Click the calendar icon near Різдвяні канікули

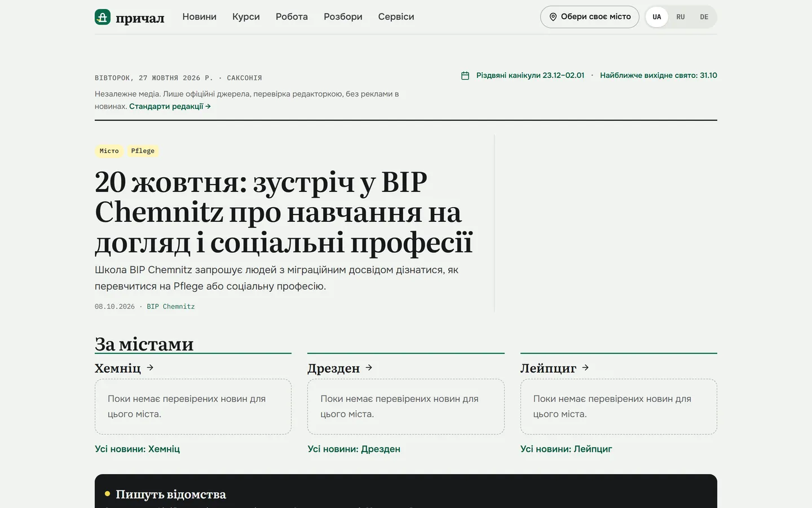[465, 76]
